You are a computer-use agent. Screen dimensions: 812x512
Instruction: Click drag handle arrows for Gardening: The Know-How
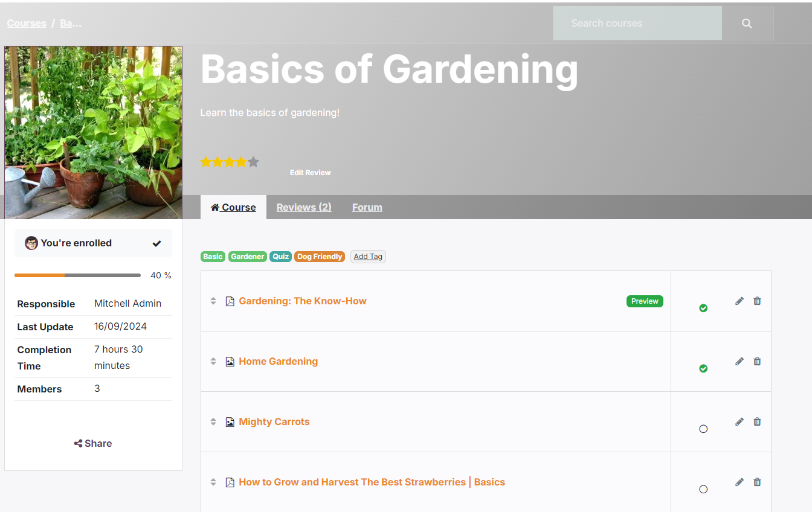tap(213, 301)
